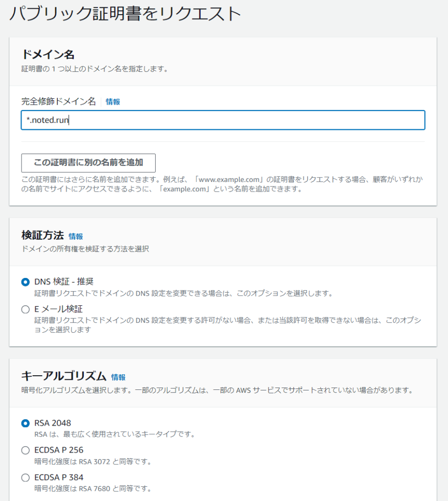The height and width of the screenshot is (501, 448).
Task: Open 情報 link next to 完全修飾ドメイン名
Action: (113, 102)
